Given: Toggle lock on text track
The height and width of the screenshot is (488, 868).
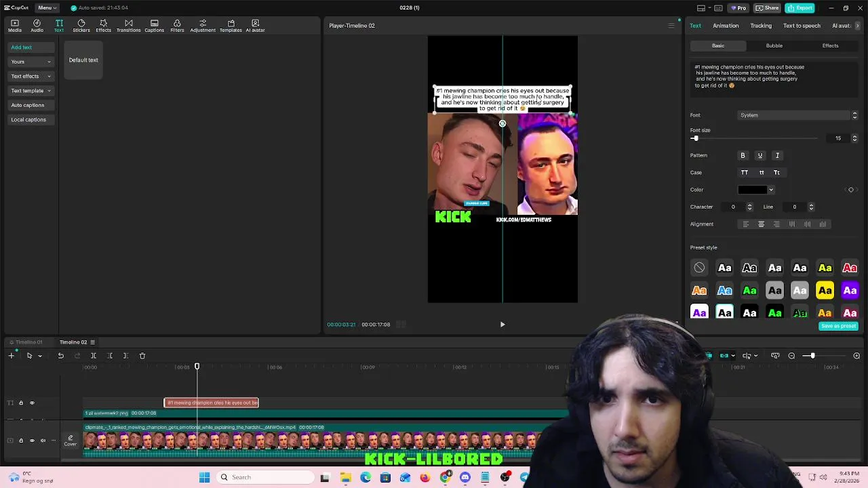Looking at the screenshot, I should [21, 403].
